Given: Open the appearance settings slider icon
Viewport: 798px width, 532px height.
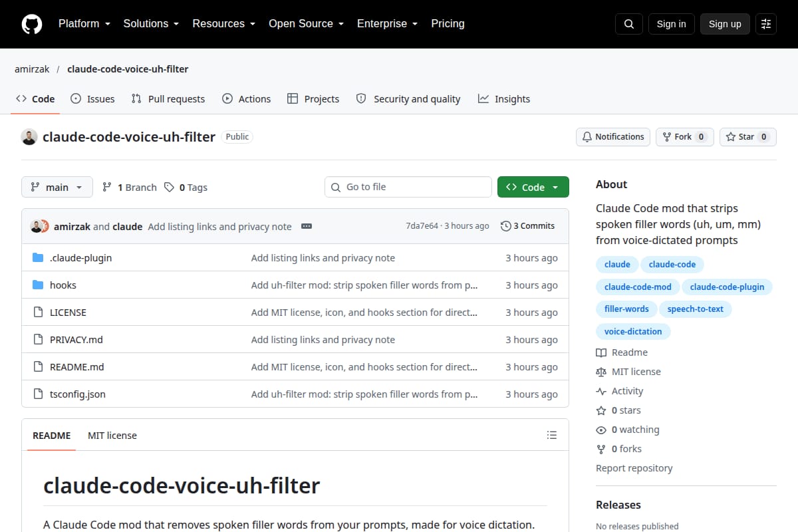Looking at the screenshot, I should (766, 24).
